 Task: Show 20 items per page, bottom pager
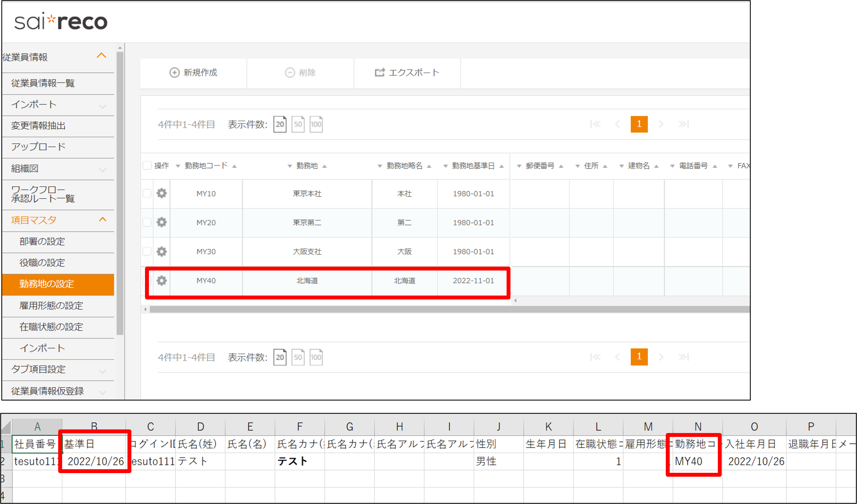[x=280, y=357]
